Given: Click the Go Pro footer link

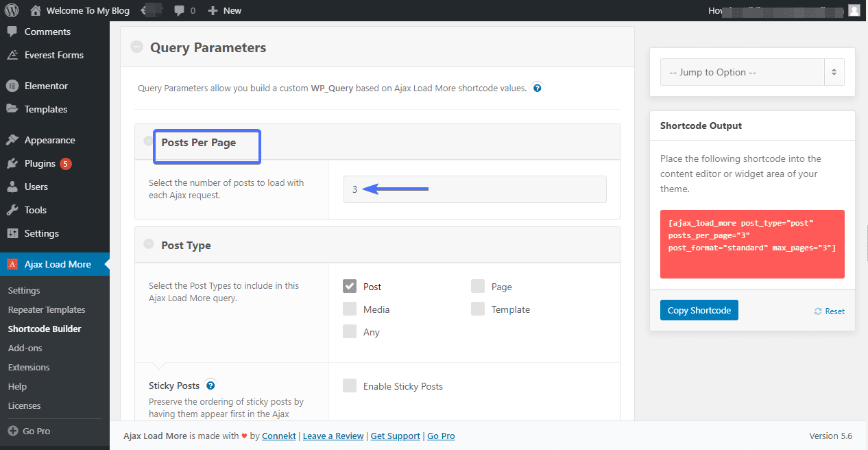Looking at the screenshot, I should point(441,436).
